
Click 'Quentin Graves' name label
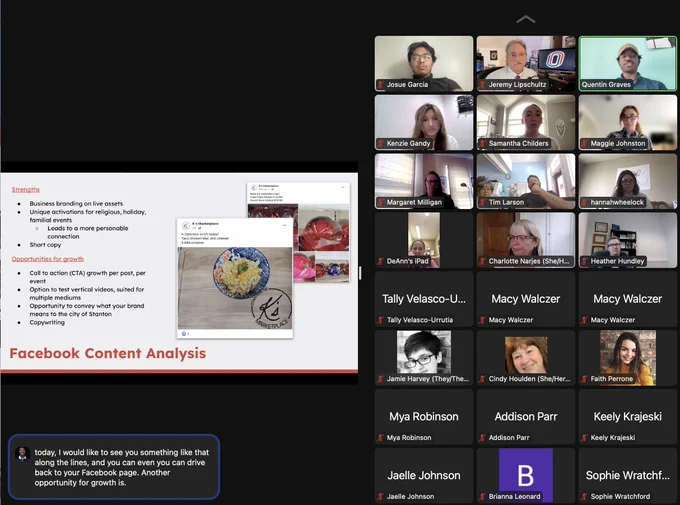click(x=606, y=85)
